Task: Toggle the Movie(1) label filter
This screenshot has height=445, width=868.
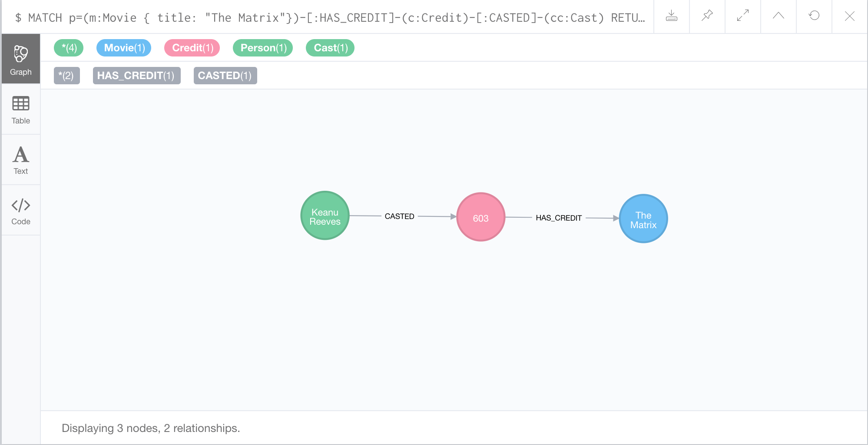Action: 123,48
